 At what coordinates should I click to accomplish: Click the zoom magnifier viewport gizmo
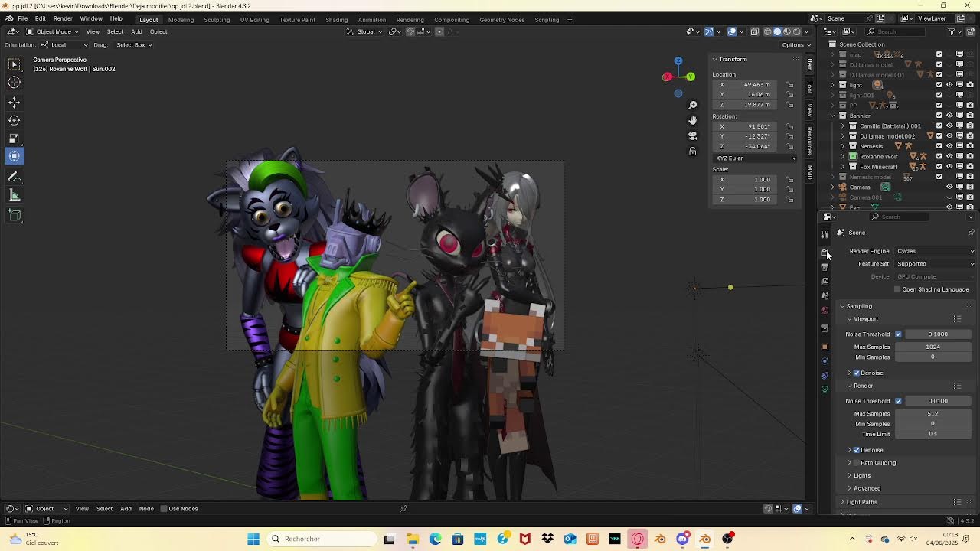(693, 105)
